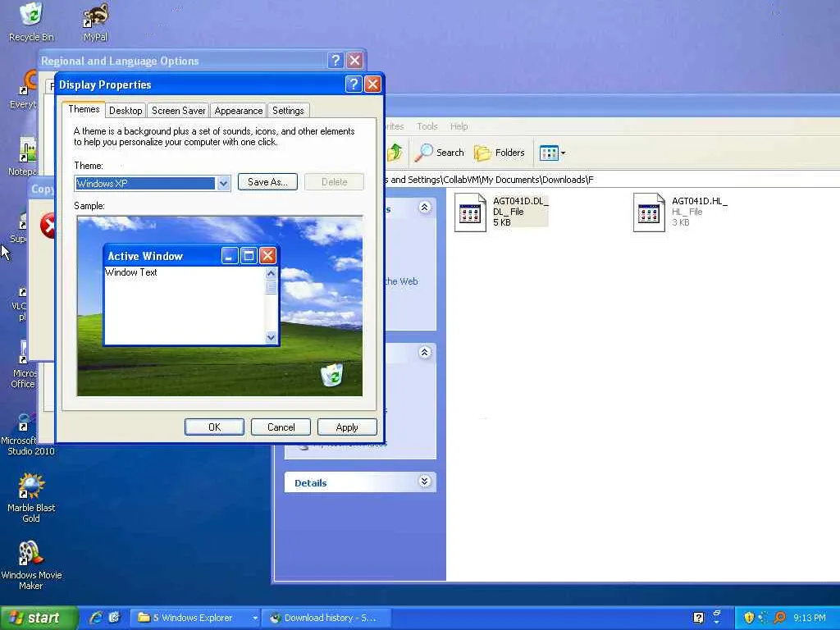840x630 pixels.
Task: Open Marble Blast Gold desktop shortcut
Action: (31, 498)
